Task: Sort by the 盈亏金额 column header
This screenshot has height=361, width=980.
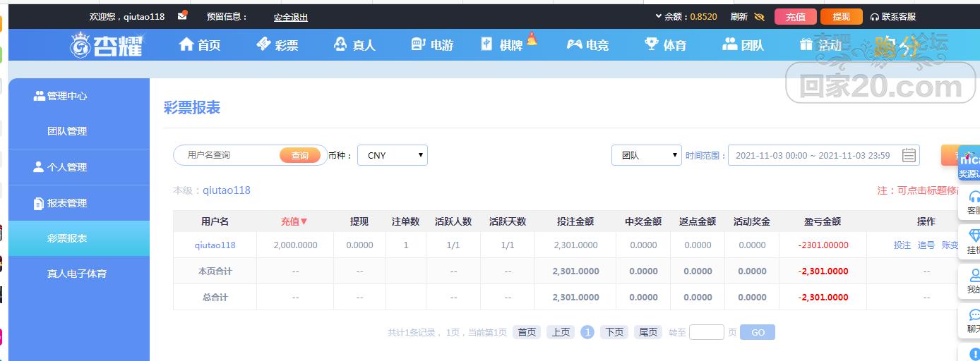Action: coord(823,221)
